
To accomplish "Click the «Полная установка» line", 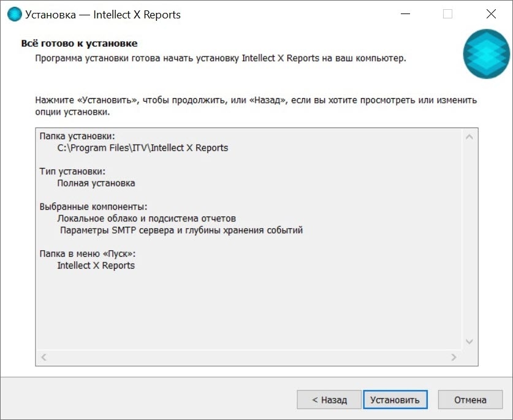I will (96, 183).
